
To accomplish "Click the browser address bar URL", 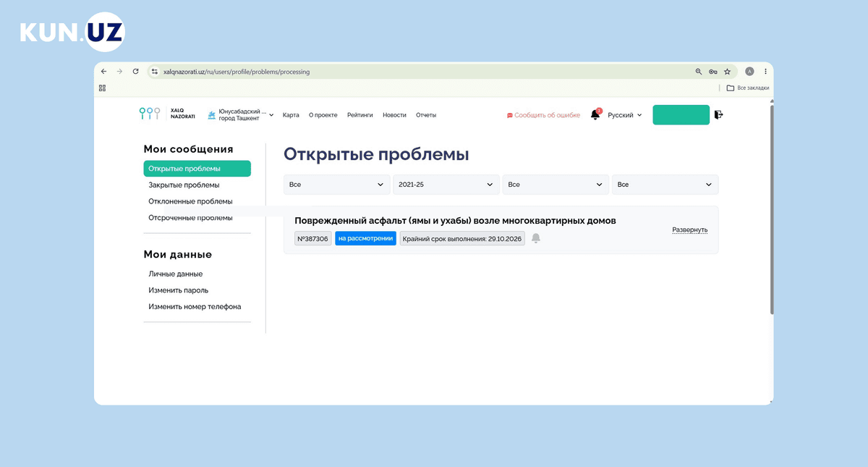I will (237, 72).
